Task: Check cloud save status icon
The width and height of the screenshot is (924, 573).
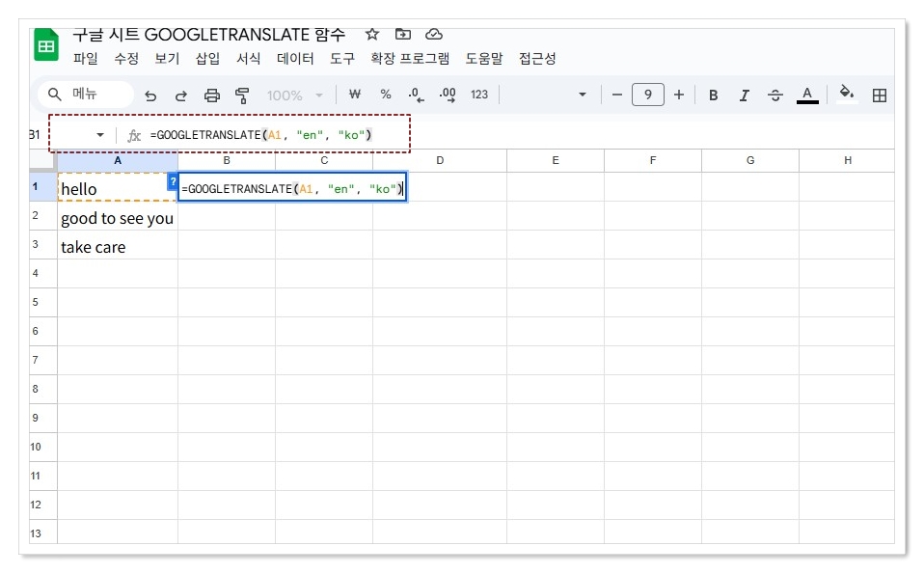Action: (x=434, y=34)
